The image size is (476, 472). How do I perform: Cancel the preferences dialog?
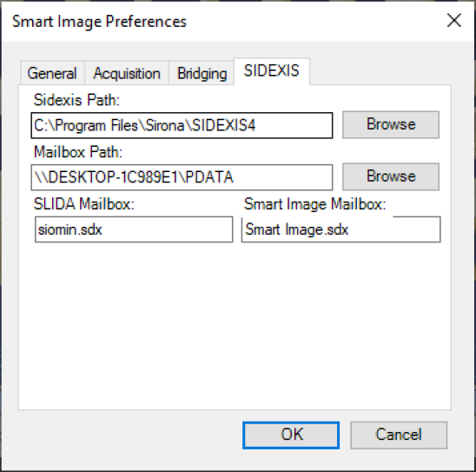[x=399, y=435]
